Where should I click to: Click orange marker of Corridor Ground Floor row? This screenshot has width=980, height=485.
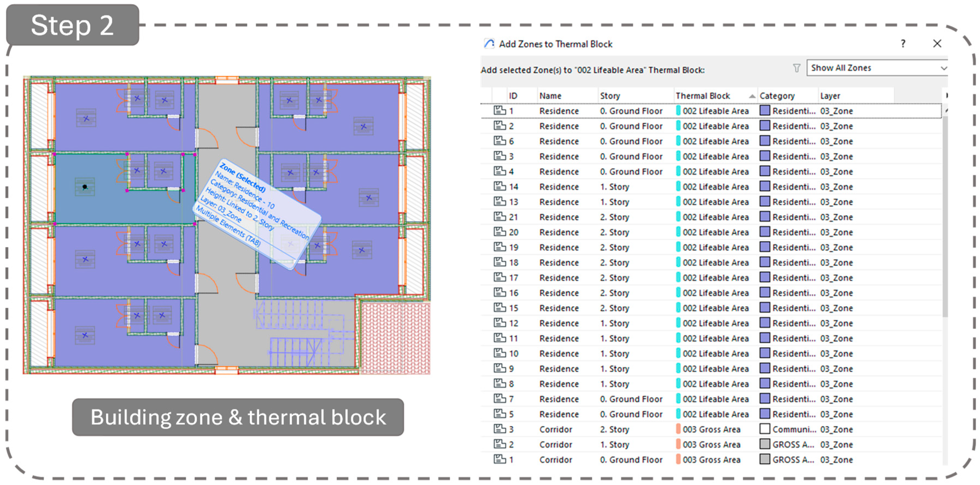point(678,460)
